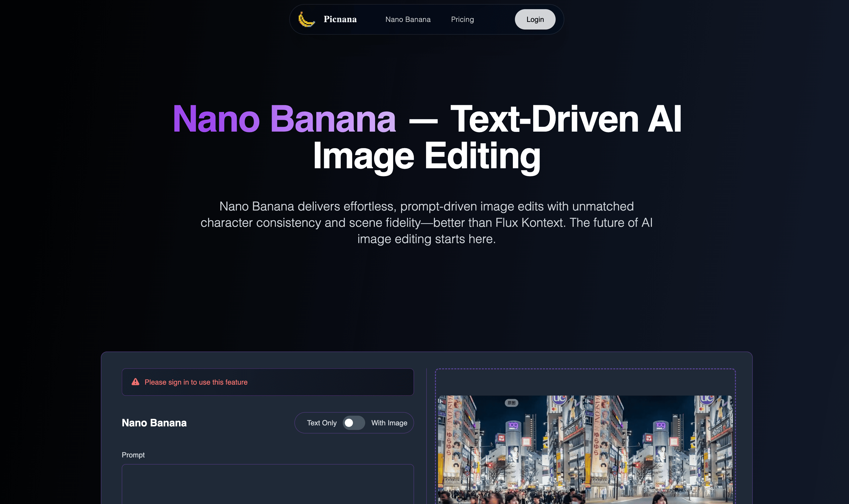
Task: Go to the Pricing page
Action: pyautogui.click(x=462, y=19)
